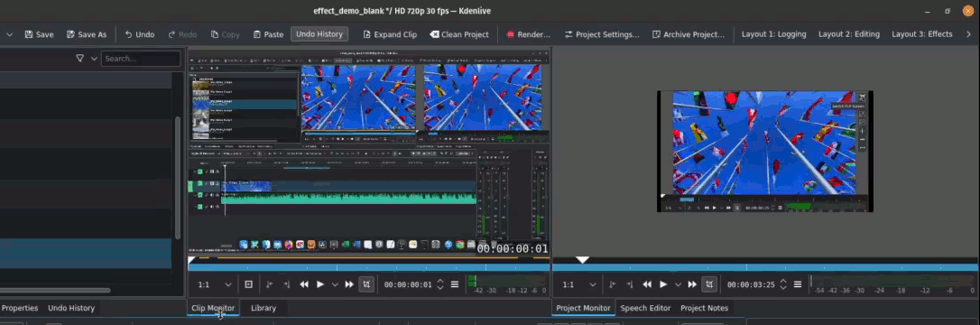Open the Project Notes tab
The image size is (980, 325).
pos(705,308)
